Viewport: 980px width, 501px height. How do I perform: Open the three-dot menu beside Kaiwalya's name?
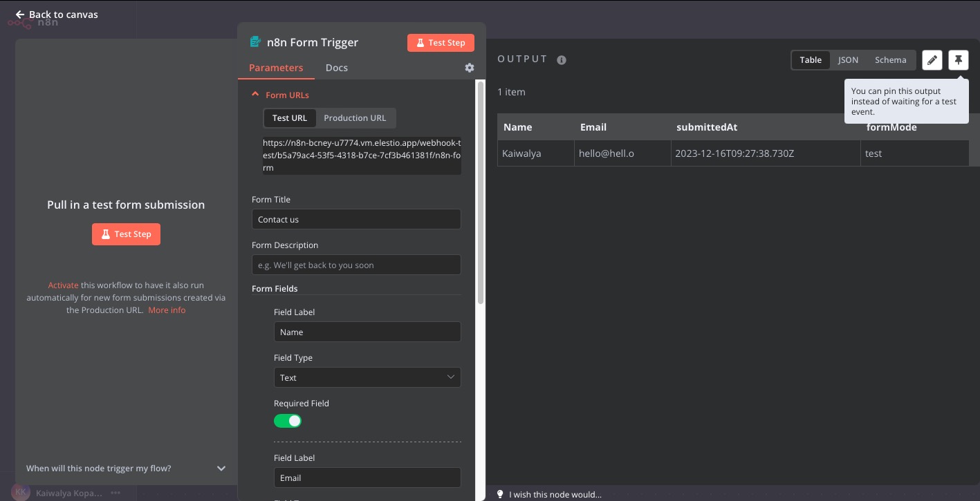click(115, 493)
